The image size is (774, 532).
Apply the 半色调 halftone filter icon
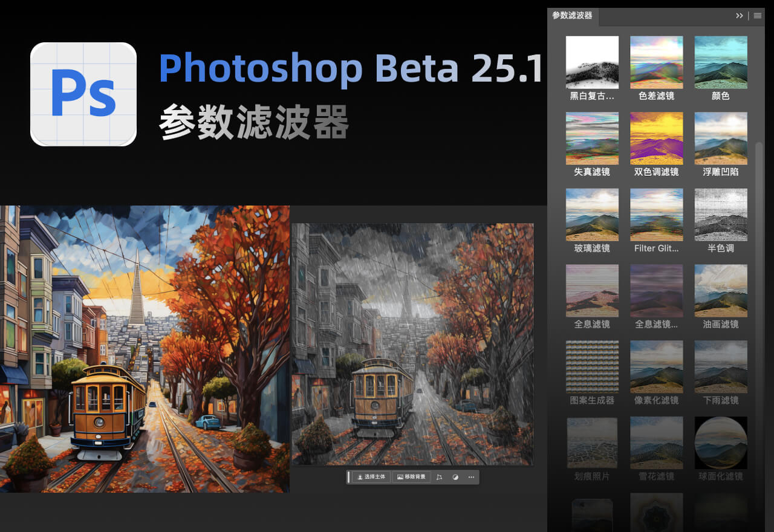coord(721,215)
